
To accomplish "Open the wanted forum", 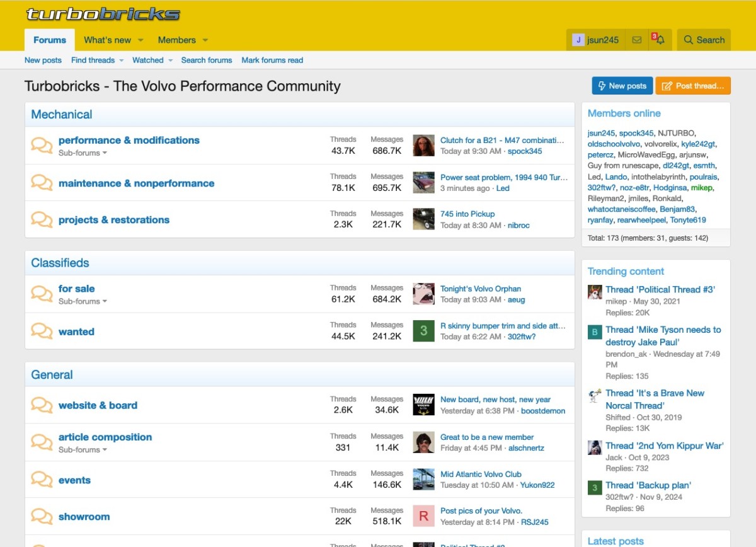I will [76, 331].
